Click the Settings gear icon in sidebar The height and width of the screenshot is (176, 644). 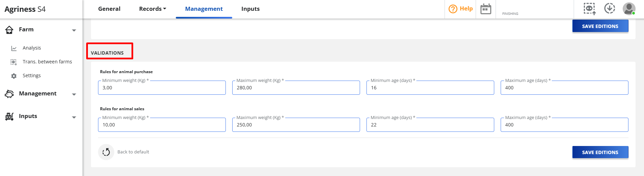(x=14, y=76)
